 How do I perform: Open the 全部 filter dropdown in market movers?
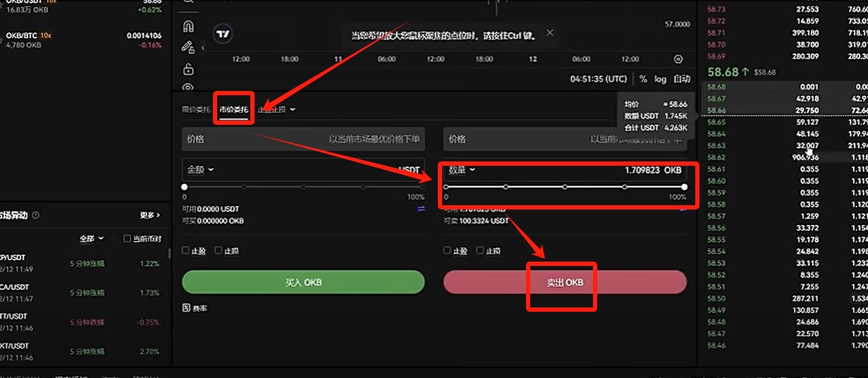click(x=92, y=239)
